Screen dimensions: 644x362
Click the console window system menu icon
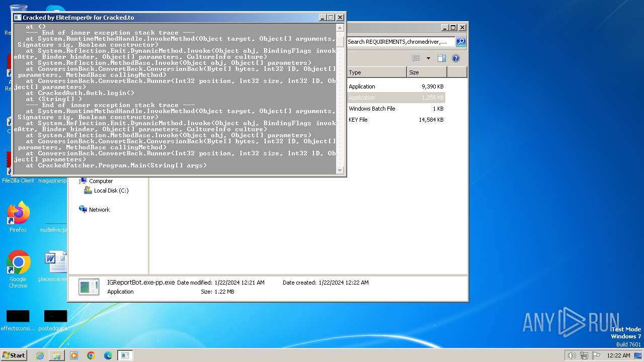tap(18, 18)
